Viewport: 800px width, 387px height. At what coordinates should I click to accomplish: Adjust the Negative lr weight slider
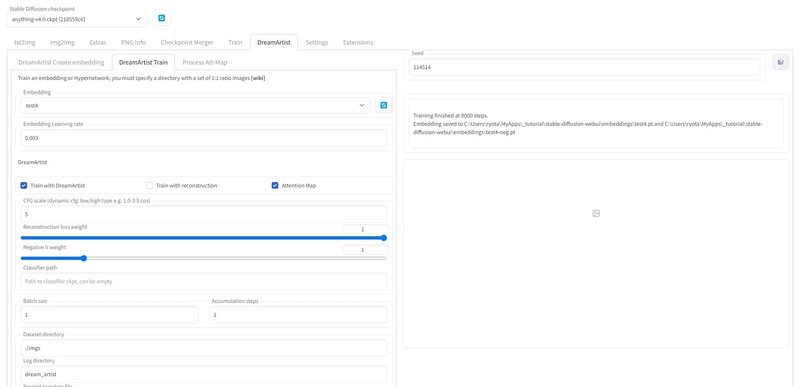coord(204,258)
